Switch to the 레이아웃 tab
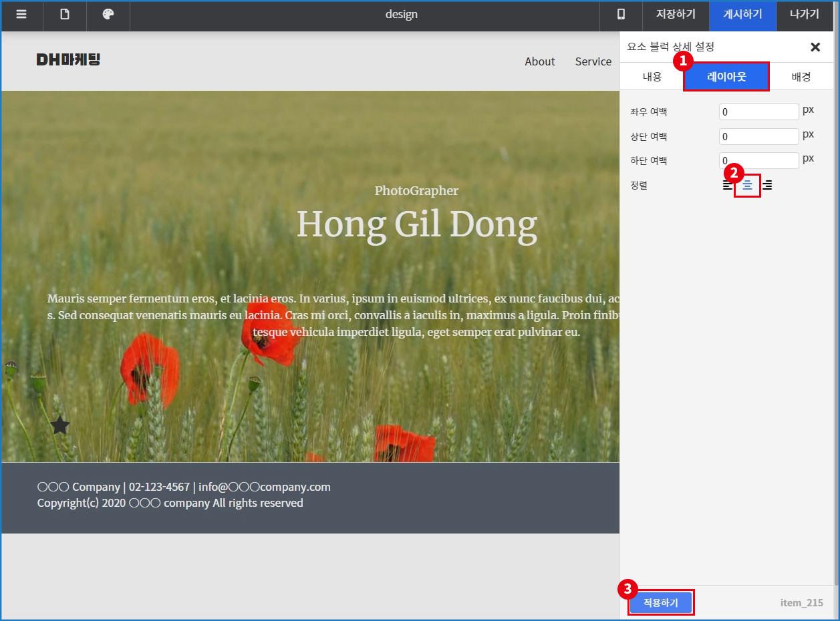 pyautogui.click(x=726, y=77)
